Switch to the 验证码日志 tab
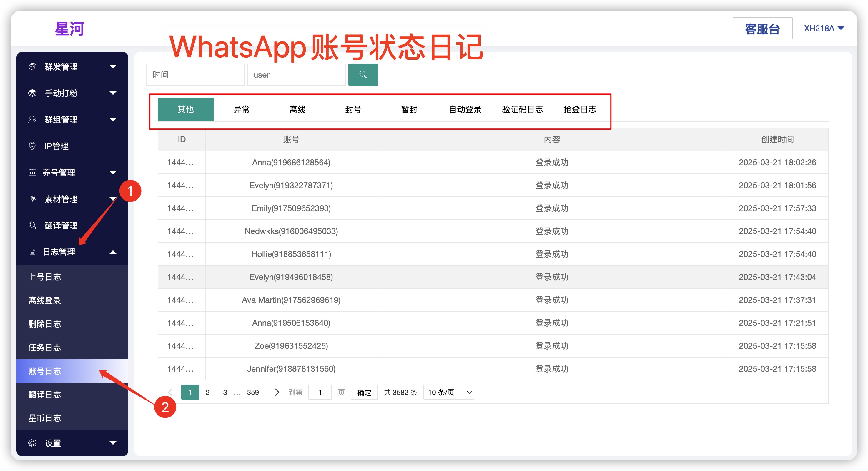This screenshot has height=471, width=868. click(x=522, y=109)
